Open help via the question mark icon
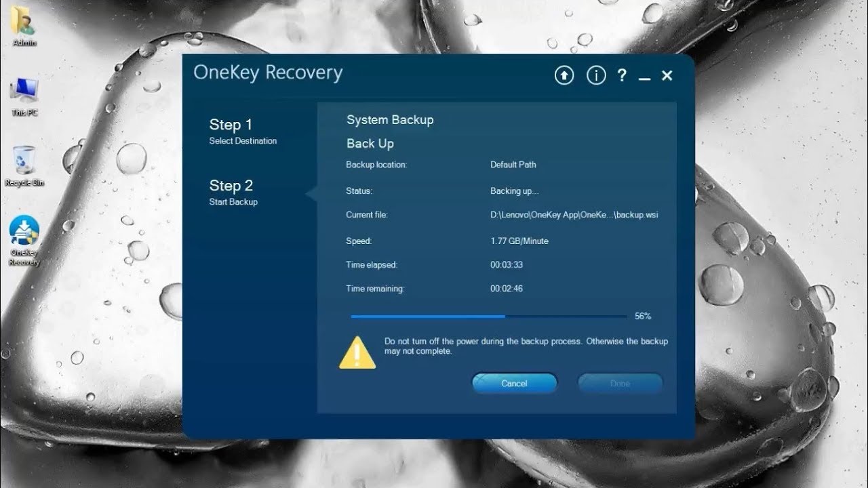Screen dimensions: 868x488 [622, 75]
